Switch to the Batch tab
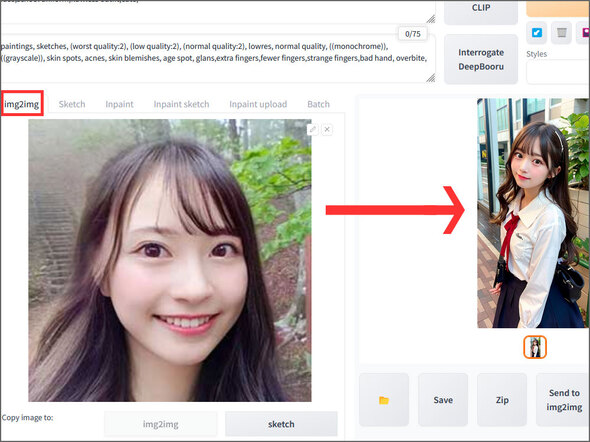 pos(318,104)
